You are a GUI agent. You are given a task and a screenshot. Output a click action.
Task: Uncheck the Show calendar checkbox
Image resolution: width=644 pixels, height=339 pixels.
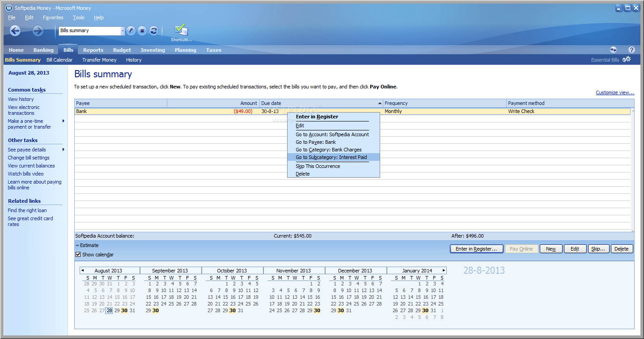(x=78, y=254)
